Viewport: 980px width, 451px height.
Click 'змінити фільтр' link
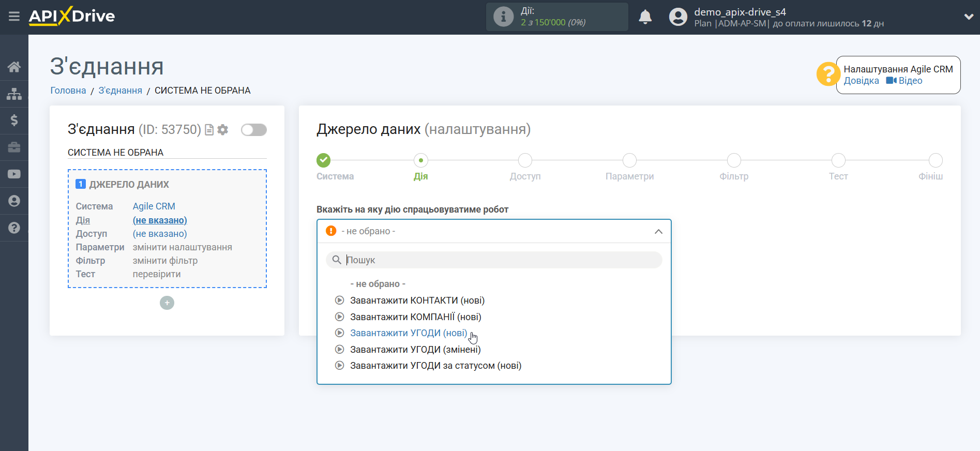[x=165, y=261]
